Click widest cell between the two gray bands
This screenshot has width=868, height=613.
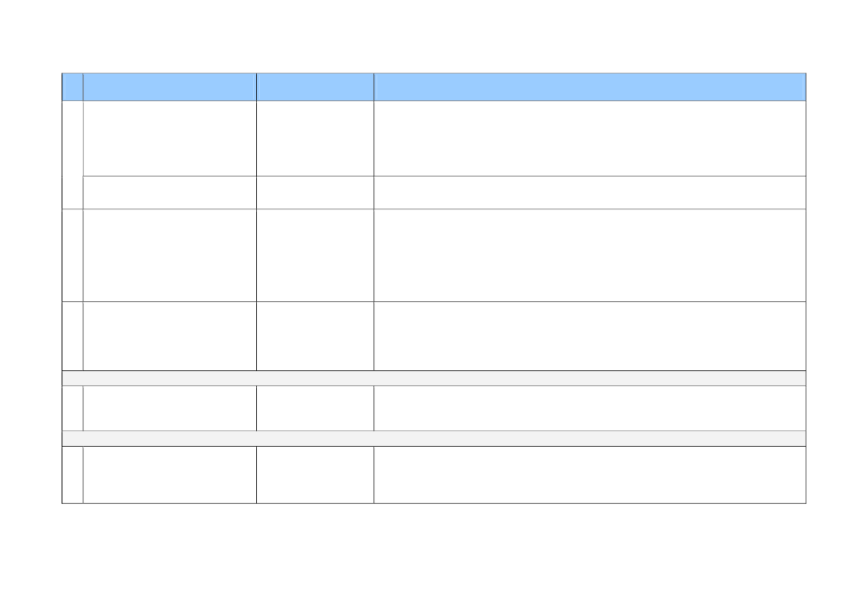(590, 408)
